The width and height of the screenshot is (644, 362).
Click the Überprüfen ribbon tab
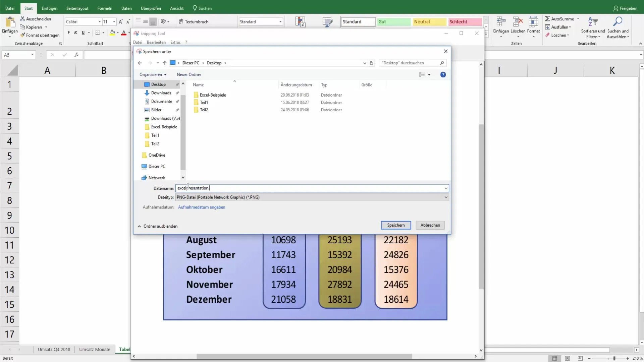pos(151,8)
